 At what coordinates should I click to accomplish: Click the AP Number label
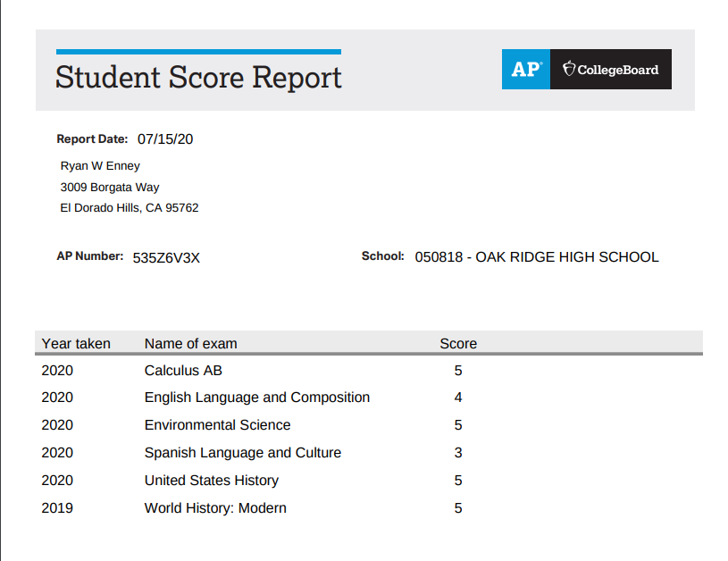tap(91, 255)
